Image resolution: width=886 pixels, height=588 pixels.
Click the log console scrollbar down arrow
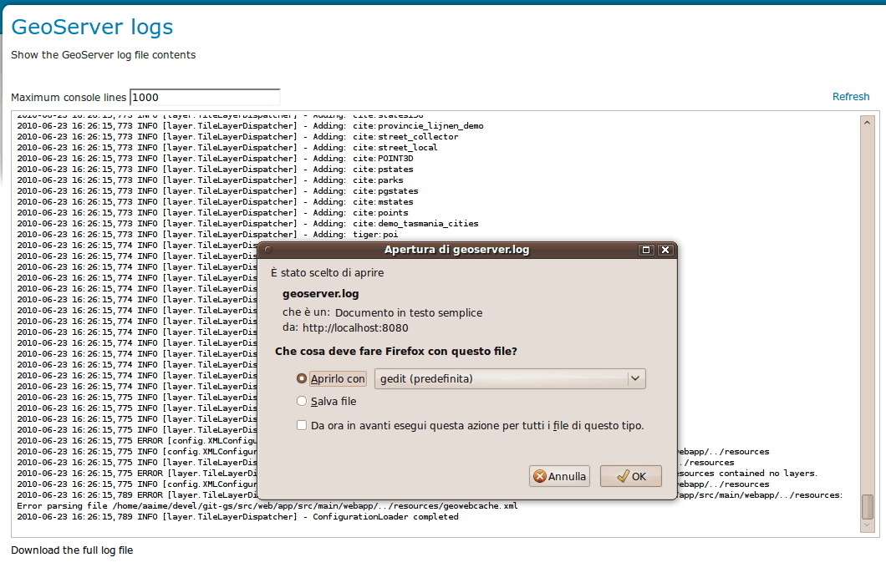click(868, 525)
